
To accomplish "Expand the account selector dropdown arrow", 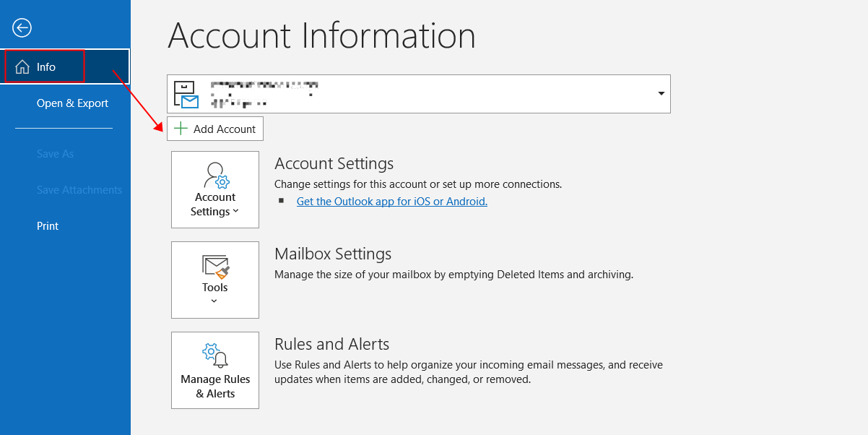I will click(661, 94).
